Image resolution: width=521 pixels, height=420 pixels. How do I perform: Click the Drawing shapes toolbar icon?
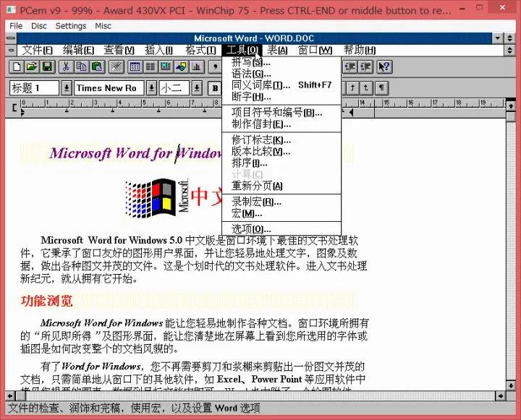click(181, 67)
